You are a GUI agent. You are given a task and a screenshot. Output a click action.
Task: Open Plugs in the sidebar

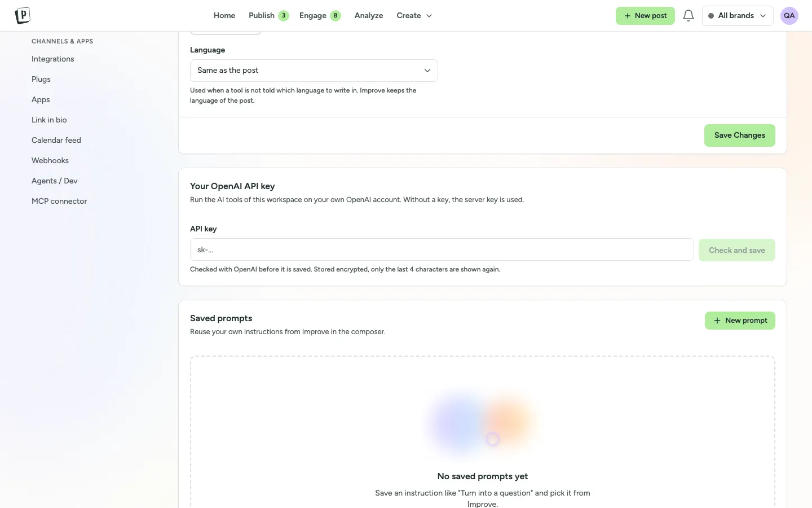(41, 80)
